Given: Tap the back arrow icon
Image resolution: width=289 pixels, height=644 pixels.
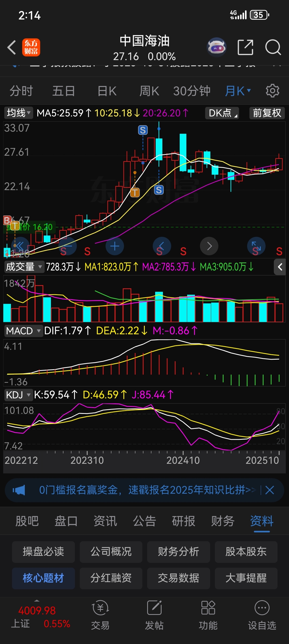Looking at the screenshot, I should [12, 48].
